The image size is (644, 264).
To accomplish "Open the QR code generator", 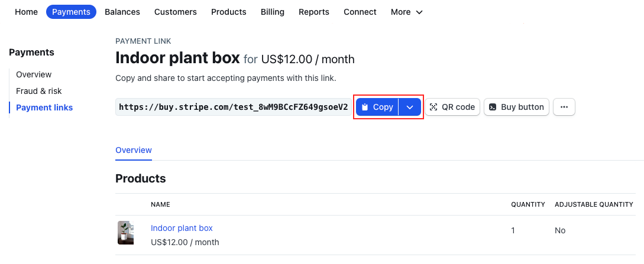I will 452,107.
